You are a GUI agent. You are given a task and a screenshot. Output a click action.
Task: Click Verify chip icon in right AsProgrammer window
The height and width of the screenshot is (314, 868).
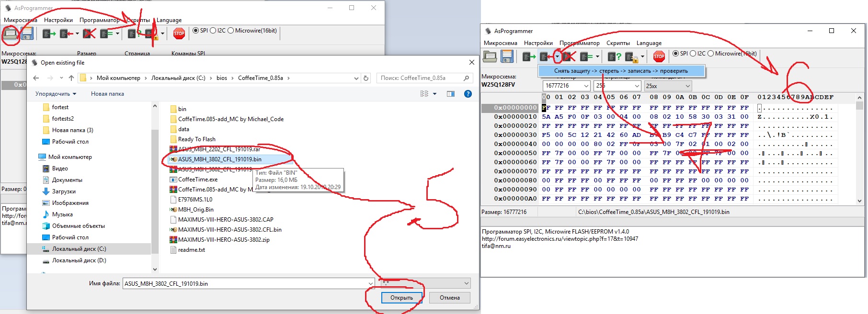(586, 56)
